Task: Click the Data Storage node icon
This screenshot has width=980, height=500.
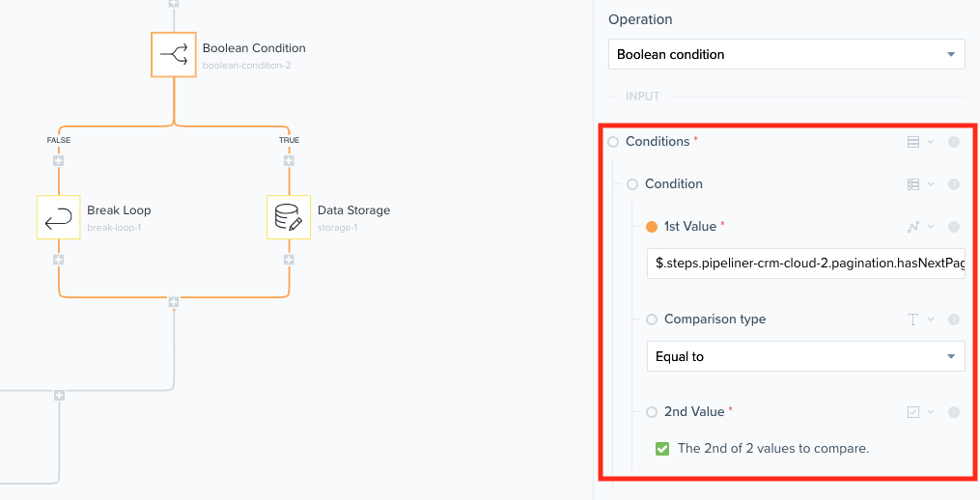Action: click(x=289, y=217)
